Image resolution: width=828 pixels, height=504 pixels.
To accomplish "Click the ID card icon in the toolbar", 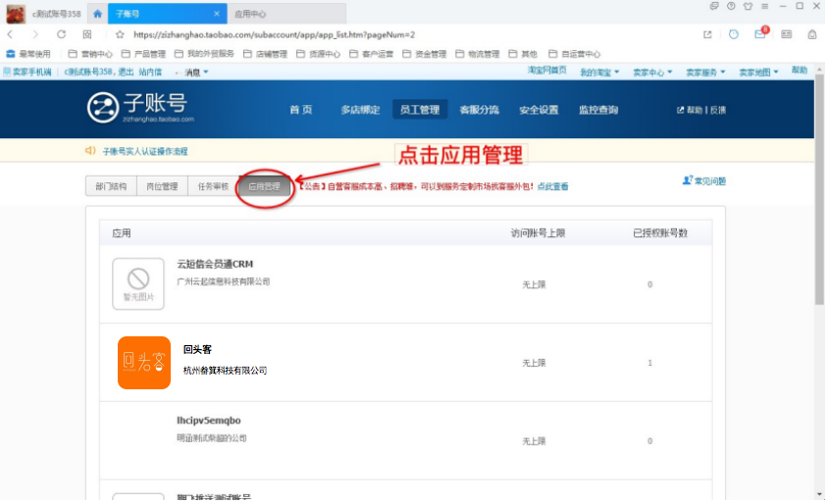I will 786,34.
